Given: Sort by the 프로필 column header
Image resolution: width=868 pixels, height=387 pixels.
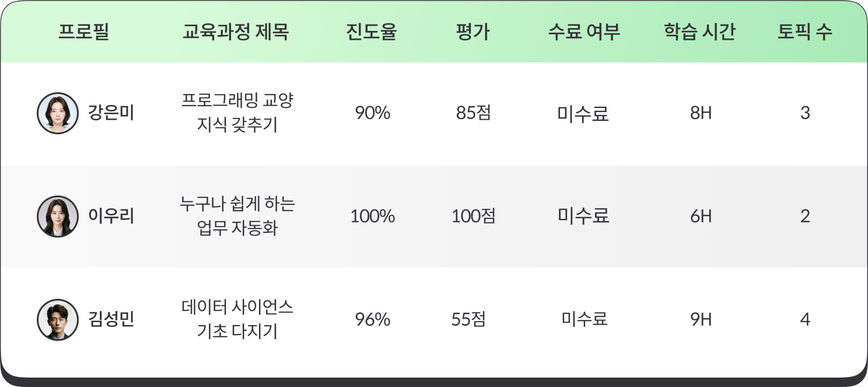Looking at the screenshot, I should coord(84,32).
